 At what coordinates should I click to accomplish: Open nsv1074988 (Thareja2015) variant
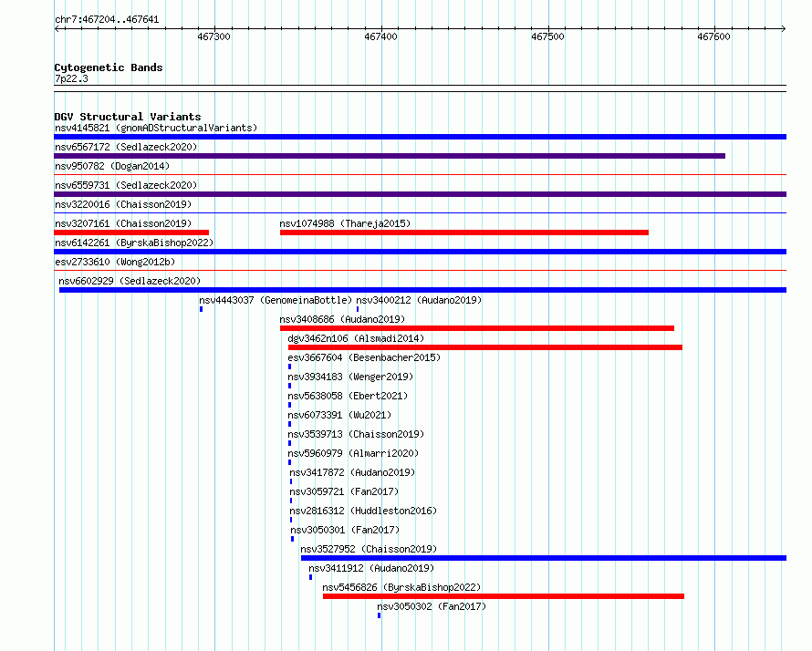tap(345, 223)
